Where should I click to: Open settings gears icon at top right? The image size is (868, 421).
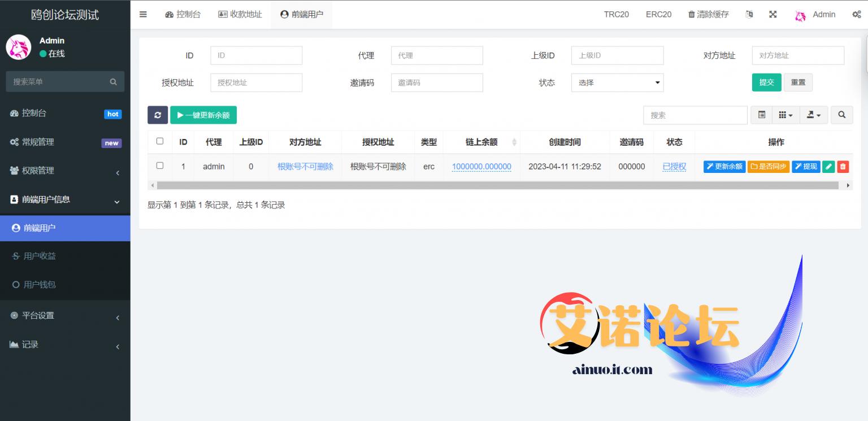point(856,15)
